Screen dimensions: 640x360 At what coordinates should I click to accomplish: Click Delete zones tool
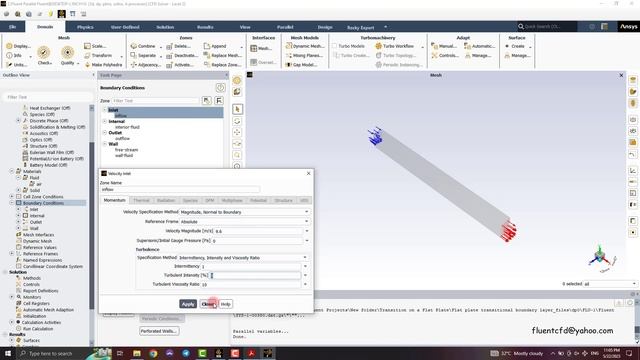(179, 46)
